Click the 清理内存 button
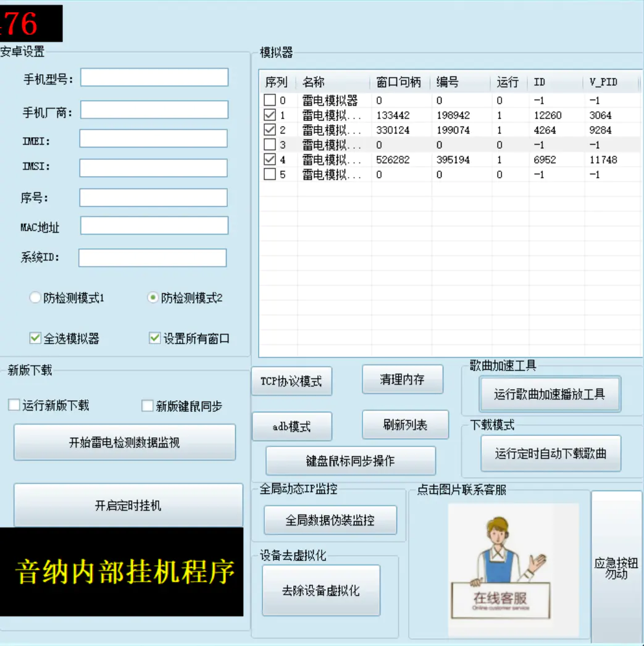 [402, 380]
